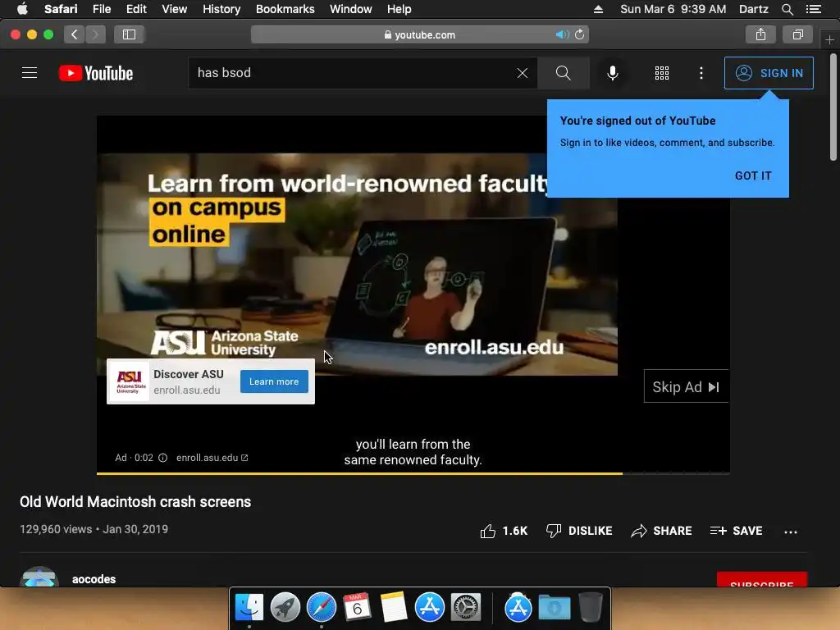Open the Edit menu
Viewport: 840px width, 630px height.
coord(136,9)
